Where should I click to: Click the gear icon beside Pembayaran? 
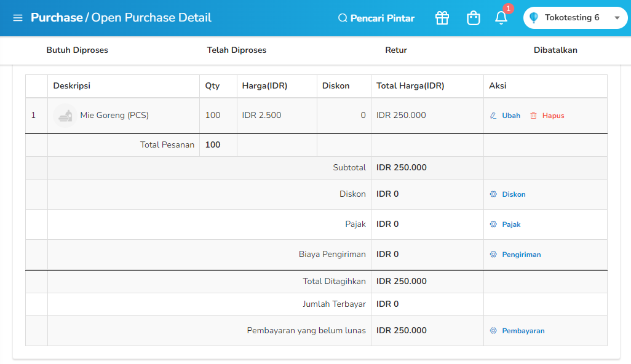(493, 331)
